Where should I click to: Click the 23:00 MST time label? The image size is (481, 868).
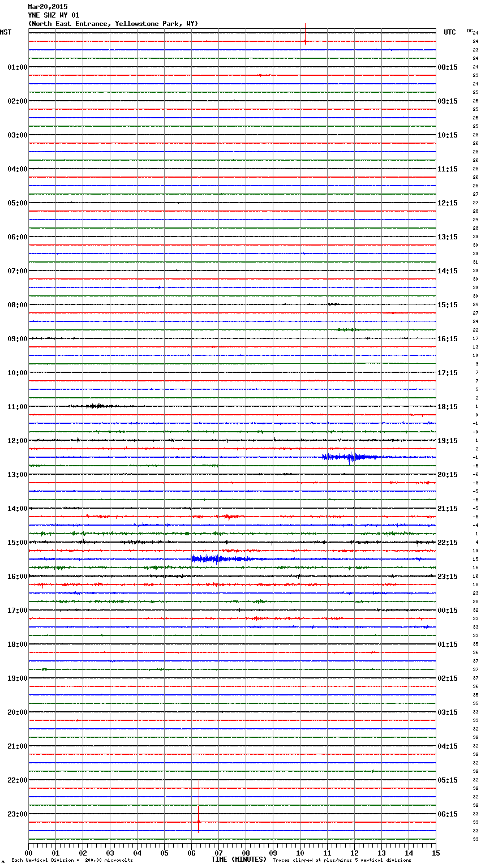[x=18, y=814]
